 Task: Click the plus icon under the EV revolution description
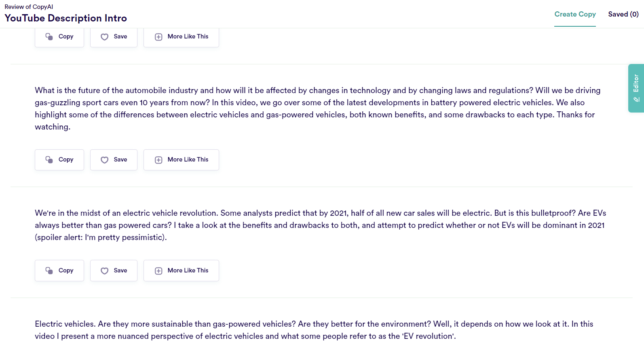point(158,271)
